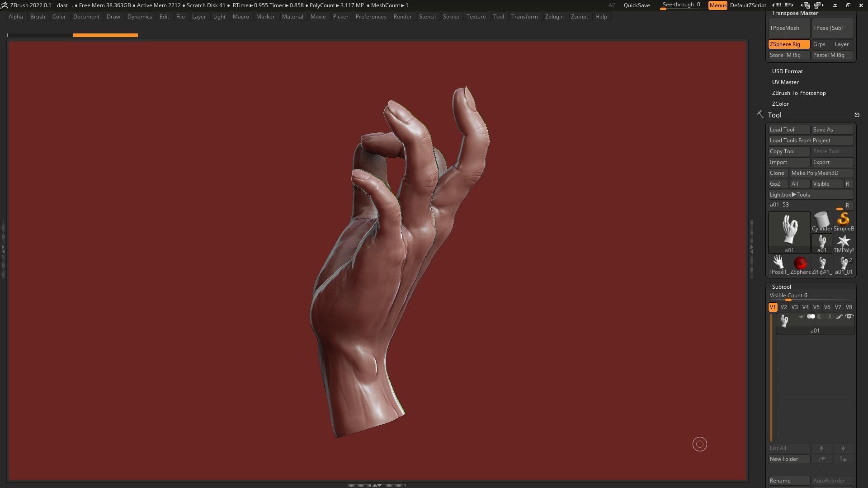Screen dimensions: 868x488
Task: Toggle intersection boolean mode on a01 subtool
Action: click(830, 317)
